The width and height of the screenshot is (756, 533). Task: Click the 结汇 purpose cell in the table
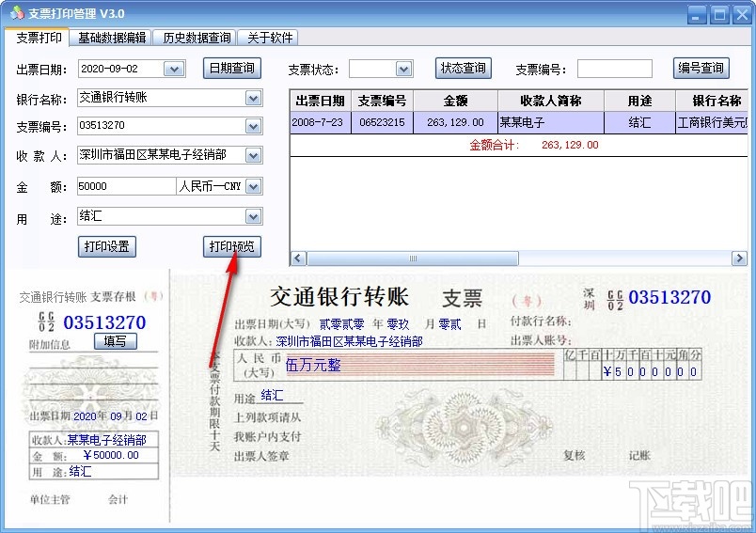tap(639, 122)
